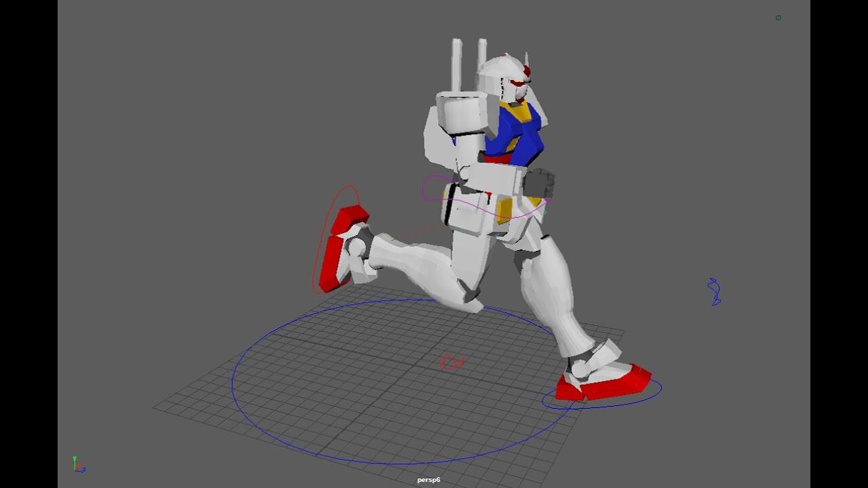Select the blue squiggle control at the right edge

[x=715, y=291]
